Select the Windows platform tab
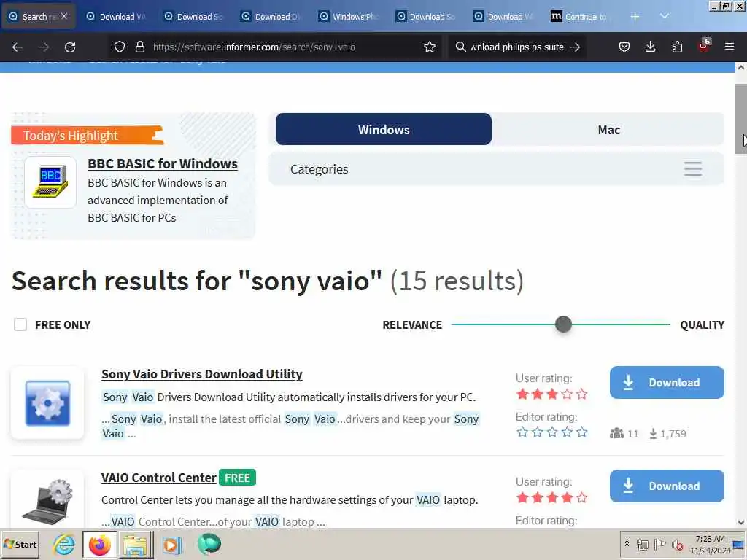This screenshot has width=747, height=560. (x=384, y=129)
